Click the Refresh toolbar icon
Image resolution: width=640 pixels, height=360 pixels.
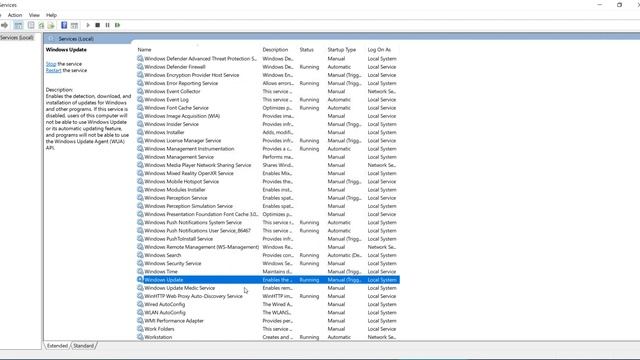tap(41, 25)
